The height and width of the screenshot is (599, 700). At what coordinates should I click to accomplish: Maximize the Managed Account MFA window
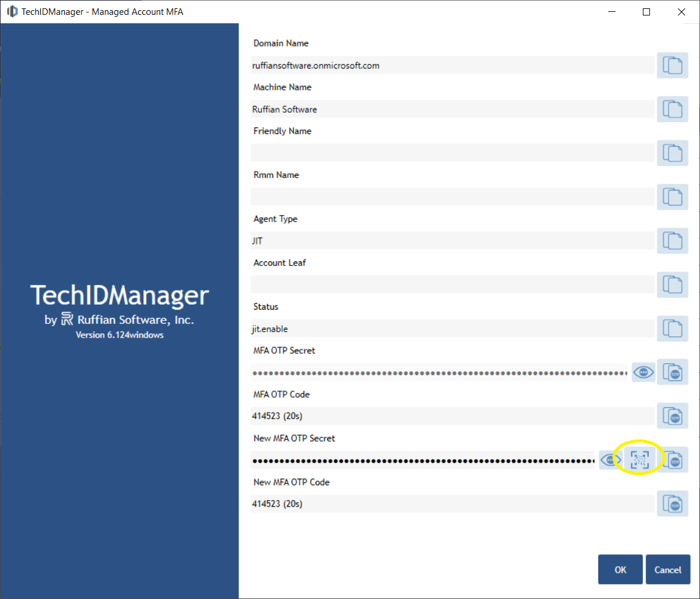[x=646, y=11]
